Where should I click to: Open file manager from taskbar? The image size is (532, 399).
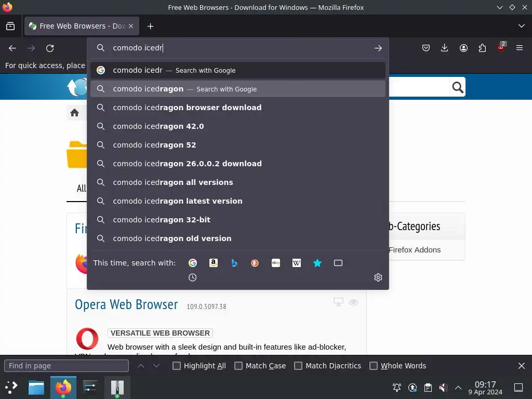click(x=36, y=388)
